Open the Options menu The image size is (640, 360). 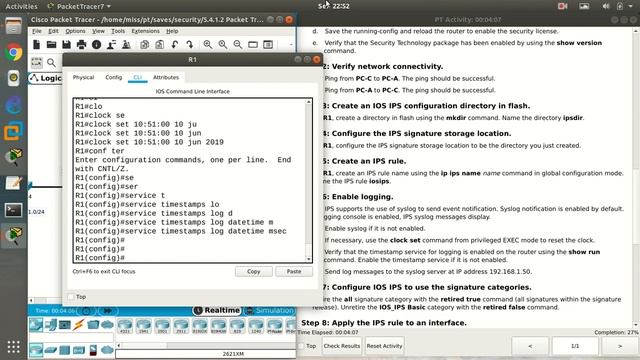pyautogui.click(x=75, y=31)
